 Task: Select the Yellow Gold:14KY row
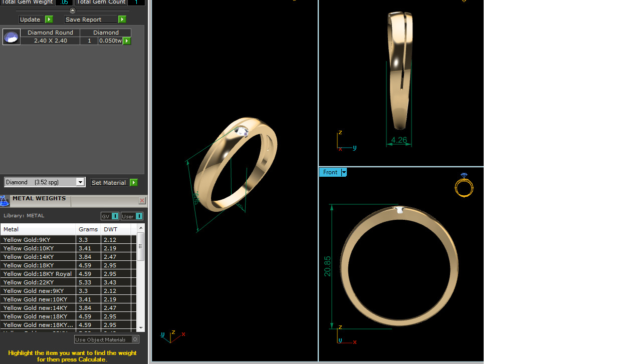tap(69, 257)
